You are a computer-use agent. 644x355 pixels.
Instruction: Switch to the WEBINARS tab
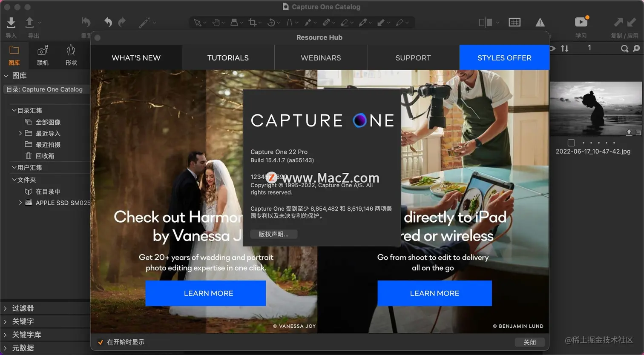coord(321,57)
